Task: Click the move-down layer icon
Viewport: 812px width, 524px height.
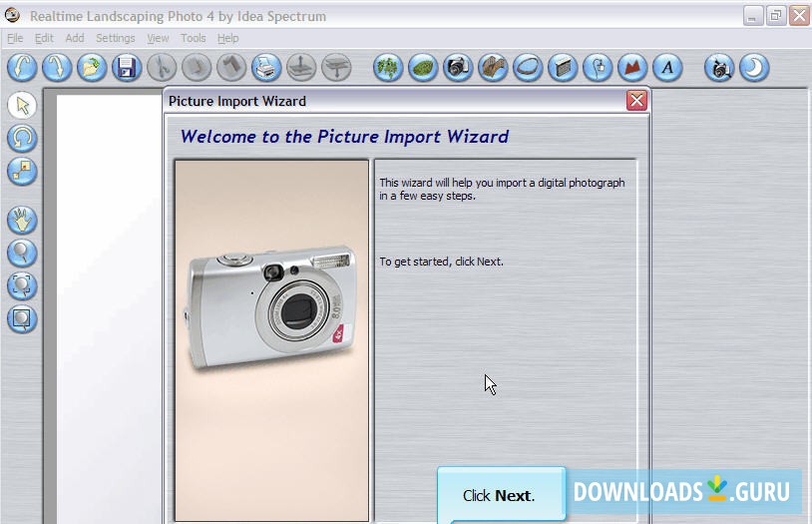Action: [336, 68]
